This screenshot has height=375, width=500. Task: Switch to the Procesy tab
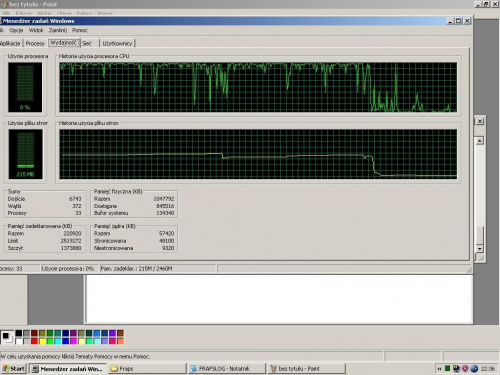click(x=35, y=43)
